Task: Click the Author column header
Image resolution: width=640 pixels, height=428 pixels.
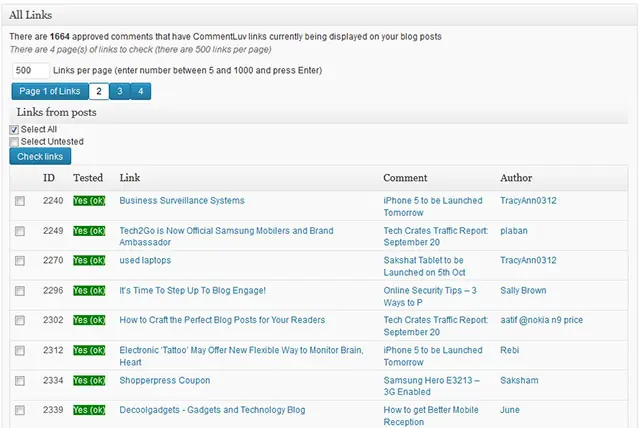Action: [516, 178]
